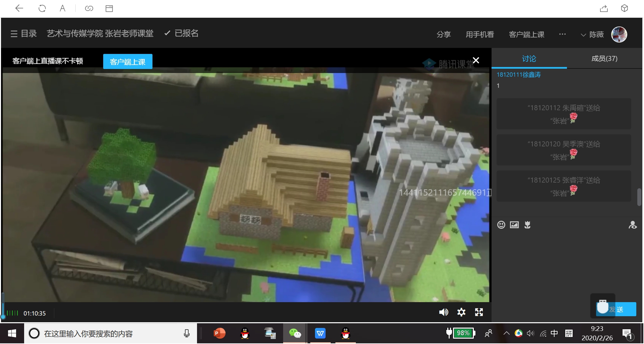Open video settings gear icon
The image size is (644, 344).
click(x=461, y=313)
